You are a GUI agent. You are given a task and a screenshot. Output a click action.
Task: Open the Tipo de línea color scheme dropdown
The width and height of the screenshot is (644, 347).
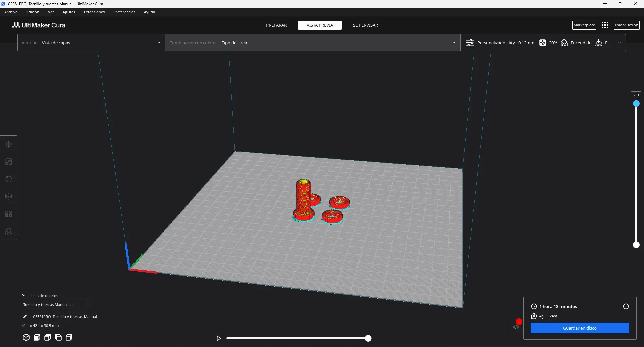tap(312, 43)
